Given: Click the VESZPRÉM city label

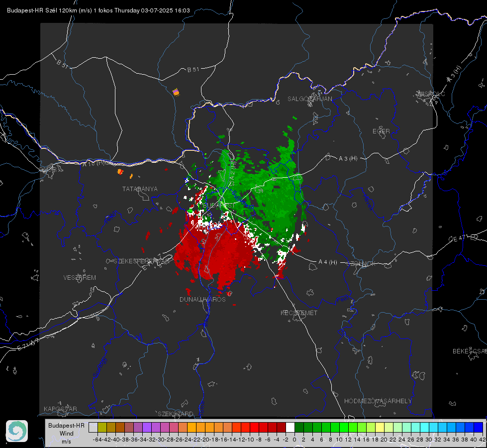Looking at the screenshot, I should pyautogui.click(x=80, y=277).
